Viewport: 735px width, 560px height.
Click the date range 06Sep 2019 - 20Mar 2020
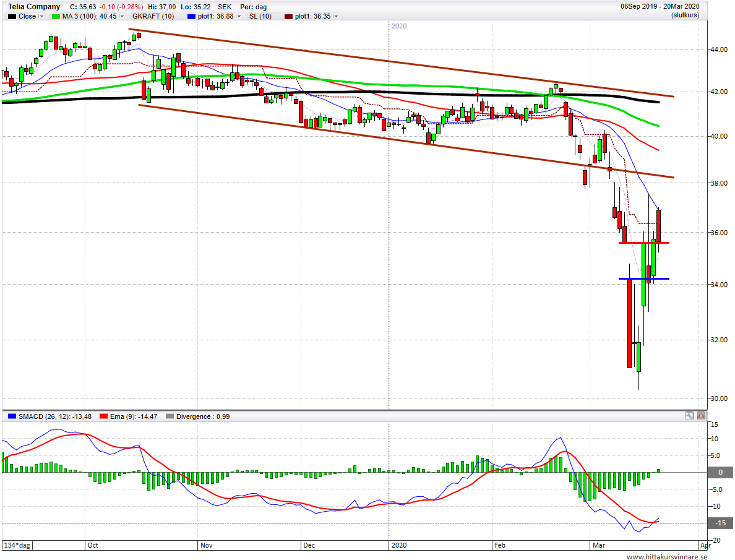[660, 7]
